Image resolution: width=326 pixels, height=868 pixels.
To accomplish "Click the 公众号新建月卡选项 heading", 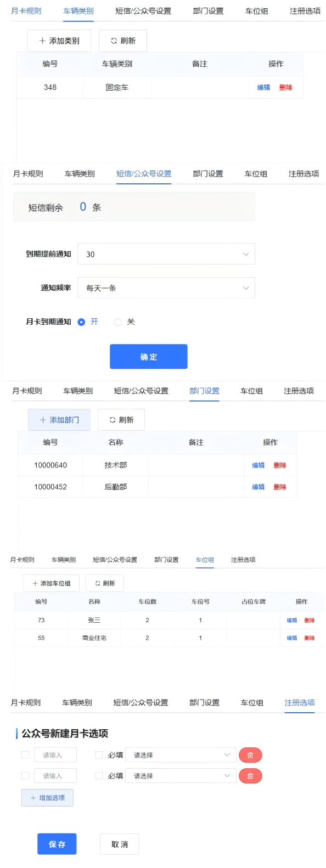I will (65, 734).
